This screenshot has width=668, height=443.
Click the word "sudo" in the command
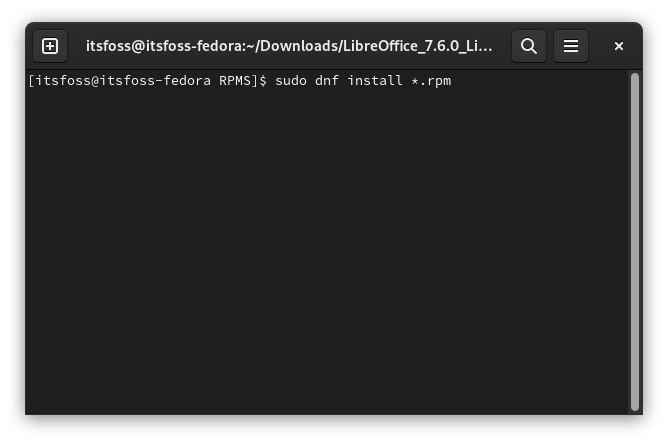click(x=287, y=80)
